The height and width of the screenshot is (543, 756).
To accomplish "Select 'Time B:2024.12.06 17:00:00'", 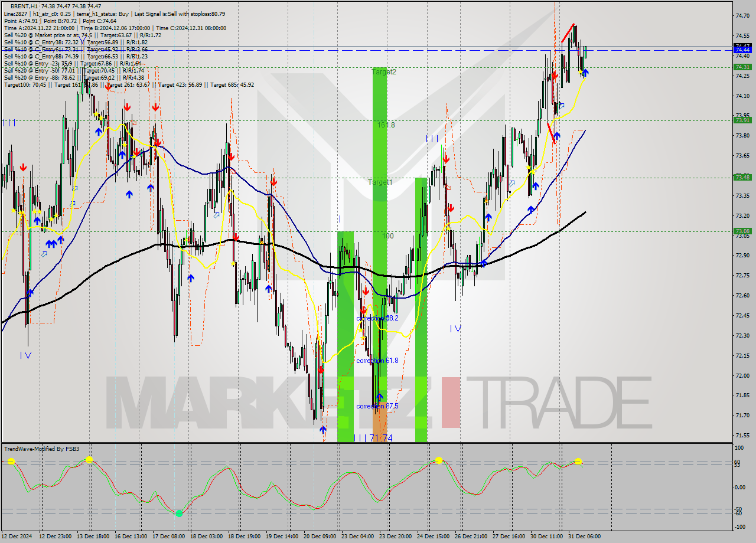I will (x=115, y=28).
